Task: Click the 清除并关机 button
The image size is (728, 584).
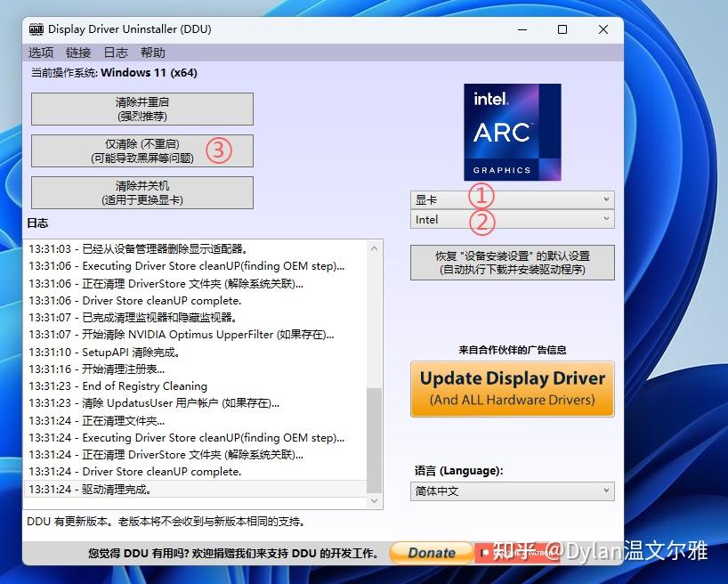Action: [x=142, y=192]
